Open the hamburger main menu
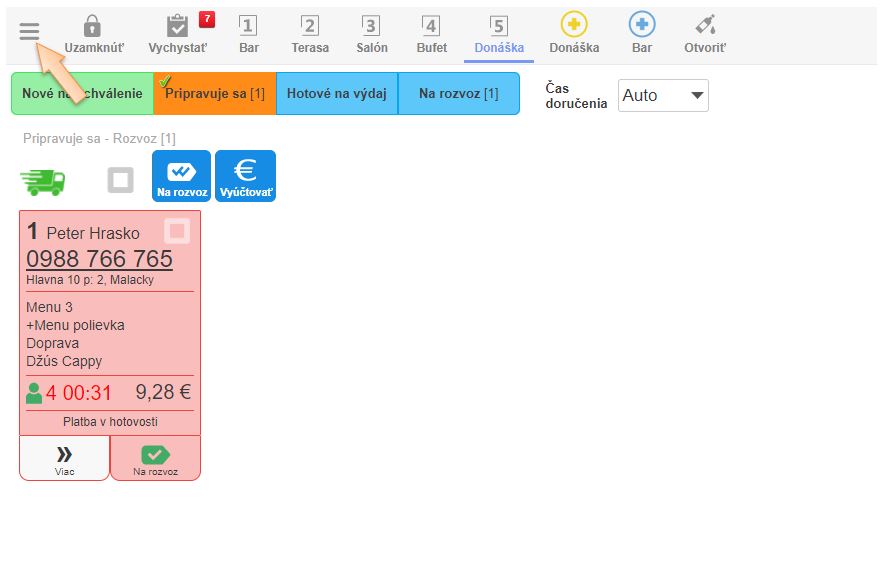884x565 pixels. point(29,32)
